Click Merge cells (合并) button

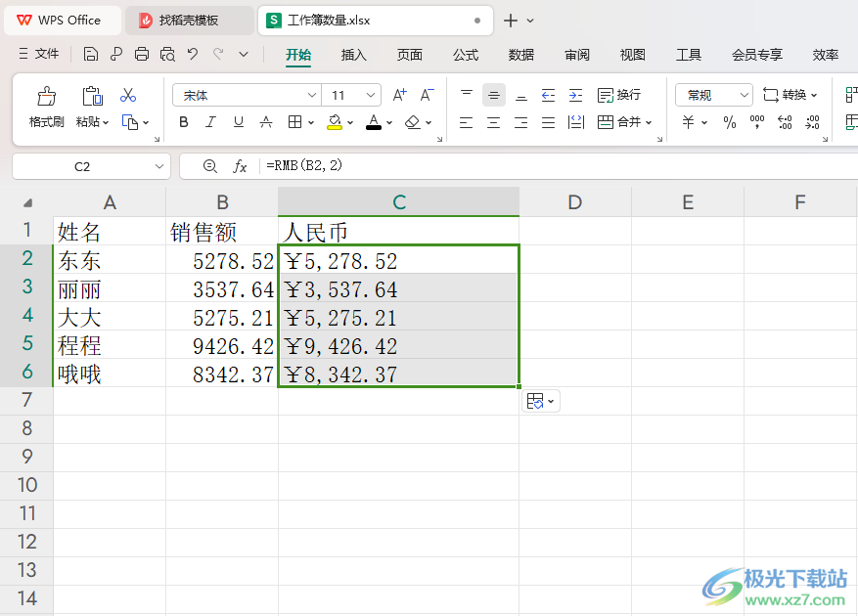pyautogui.click(x=624, y=122)
